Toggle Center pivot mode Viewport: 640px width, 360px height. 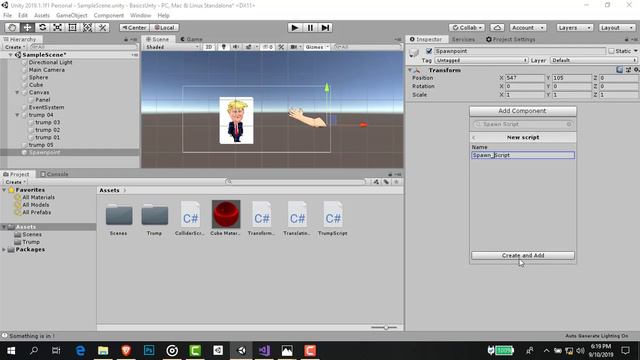click(x=134, y=27)
